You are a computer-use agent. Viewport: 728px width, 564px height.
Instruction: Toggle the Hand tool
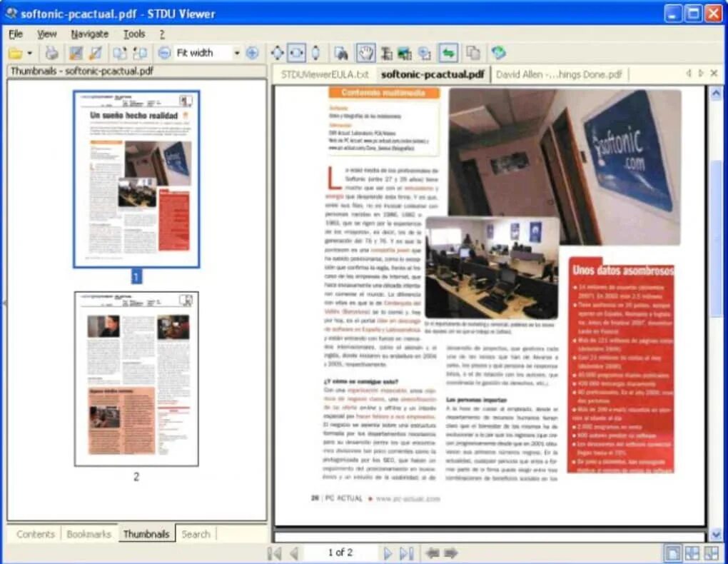click(365, 53)
